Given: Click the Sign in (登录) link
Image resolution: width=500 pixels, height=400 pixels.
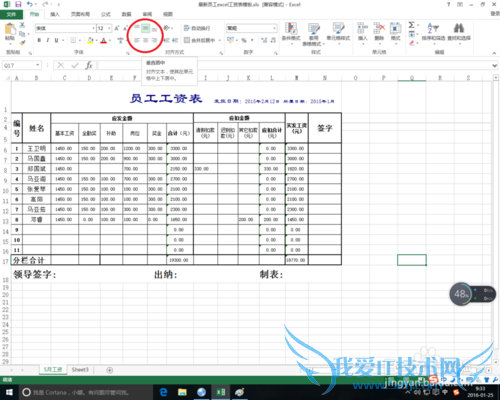Looking at the screenshot, I should [495, 13].
